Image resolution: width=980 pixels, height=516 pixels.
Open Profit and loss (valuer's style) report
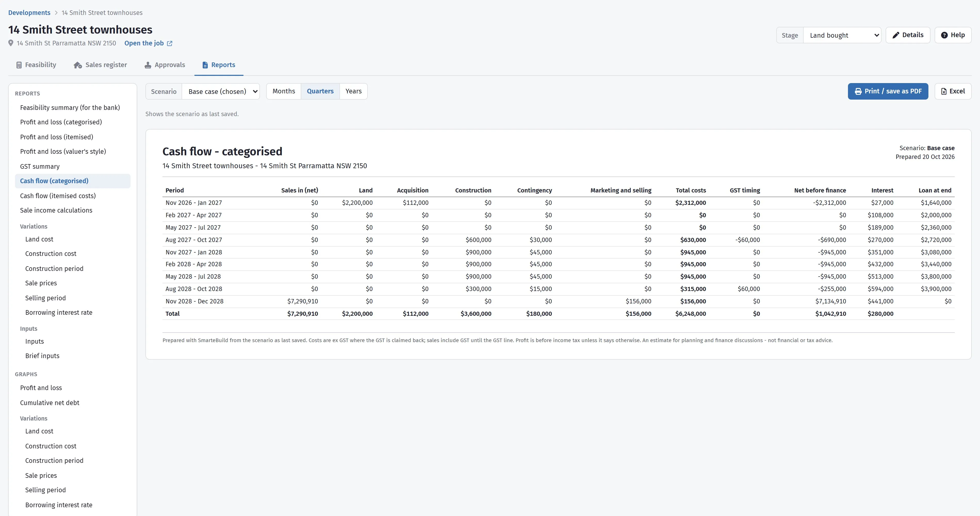point(73,151)
